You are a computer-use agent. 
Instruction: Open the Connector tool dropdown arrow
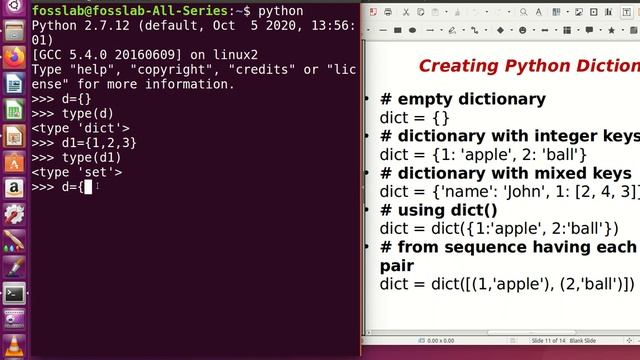tap(486, 30)
